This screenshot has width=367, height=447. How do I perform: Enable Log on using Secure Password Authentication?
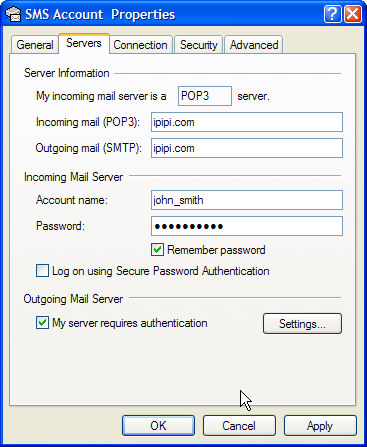[42, 271]
